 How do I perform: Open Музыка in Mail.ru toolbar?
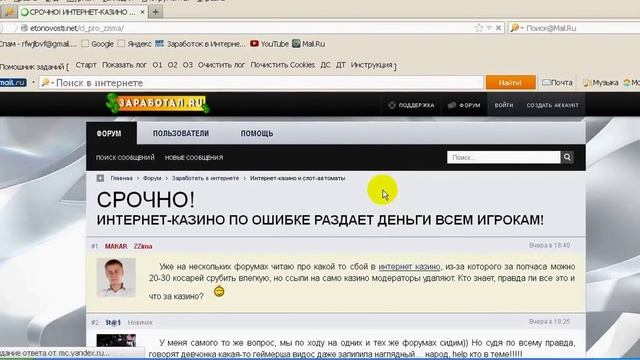point(601,82)
